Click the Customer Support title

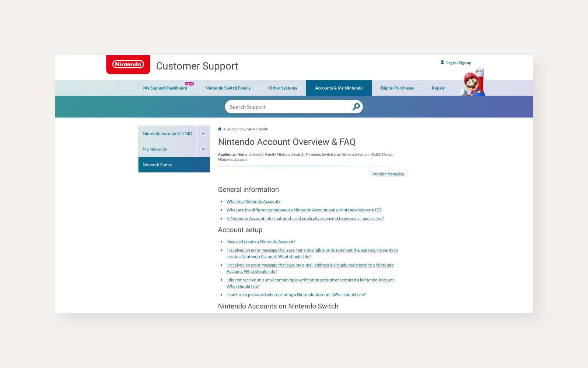[x=197, y=66]
